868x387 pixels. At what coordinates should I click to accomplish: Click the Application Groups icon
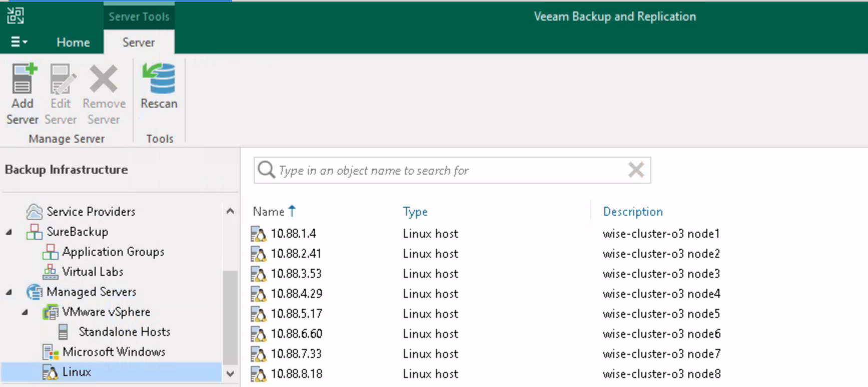point(50,252)
